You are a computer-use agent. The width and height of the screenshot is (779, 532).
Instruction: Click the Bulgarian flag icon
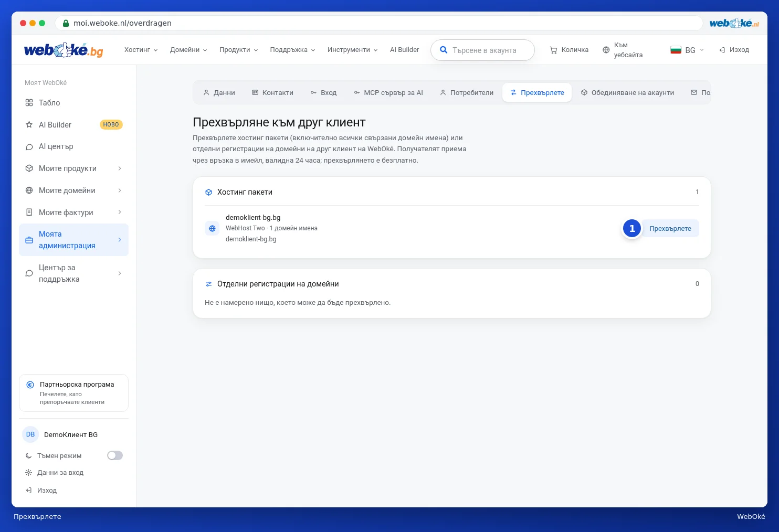(676, 50)
